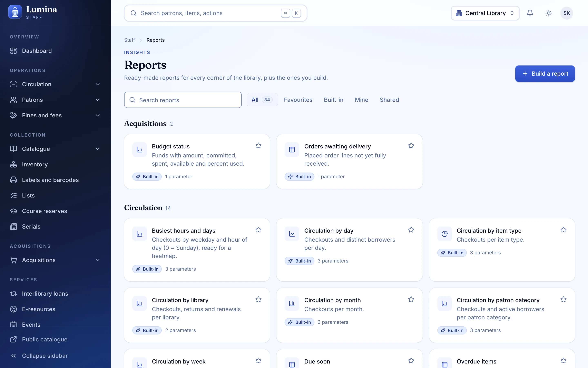Click Built-in badge on Budget status card
Screen dimensions: 588x368
click(147, 176)
